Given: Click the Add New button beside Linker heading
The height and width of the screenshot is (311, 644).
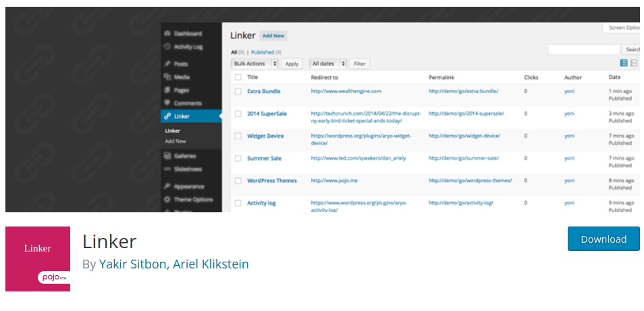Looking at the screenshot, I should point(273,36).
